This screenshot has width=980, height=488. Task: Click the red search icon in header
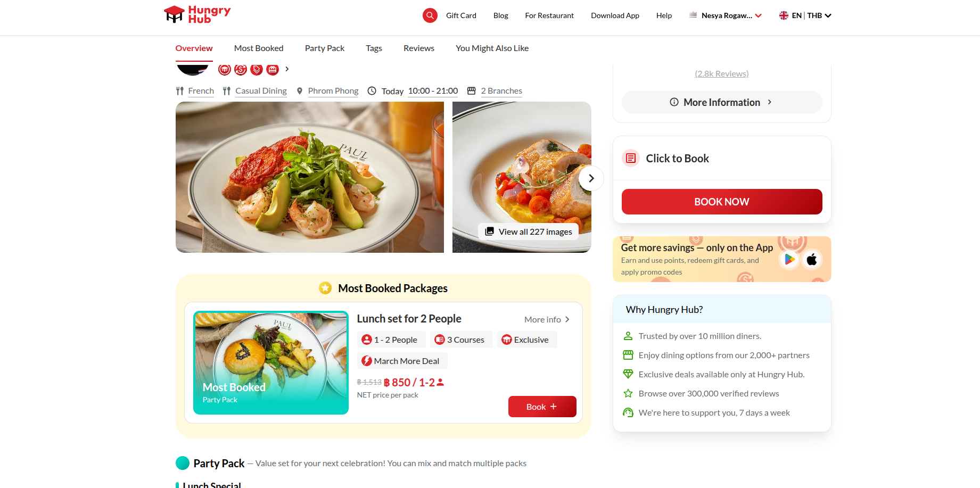click(x=430, y=15)
